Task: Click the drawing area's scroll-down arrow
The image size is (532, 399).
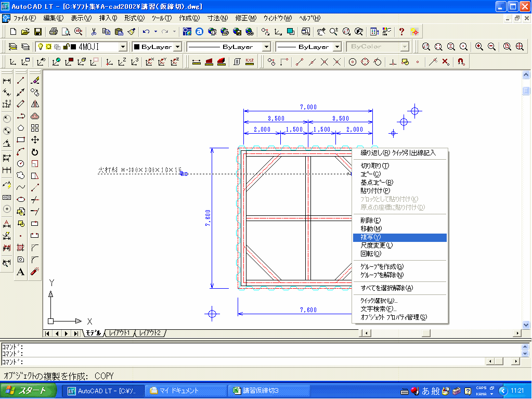Action: point(526,325)
